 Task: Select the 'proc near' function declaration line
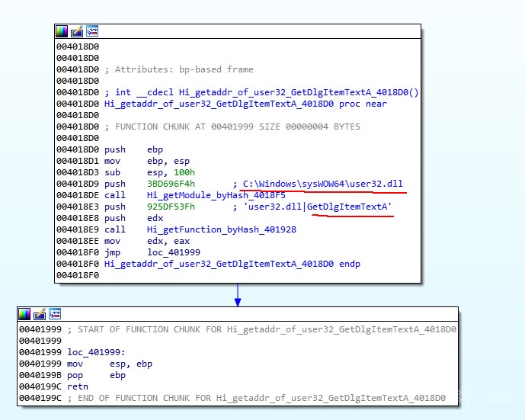245,104
